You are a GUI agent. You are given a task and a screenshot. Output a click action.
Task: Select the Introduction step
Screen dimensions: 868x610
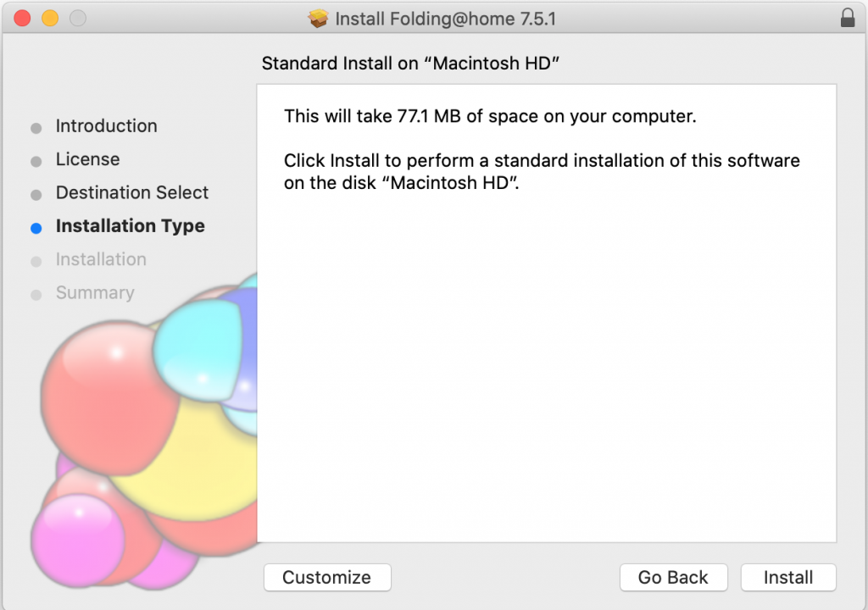click(106, 125)
